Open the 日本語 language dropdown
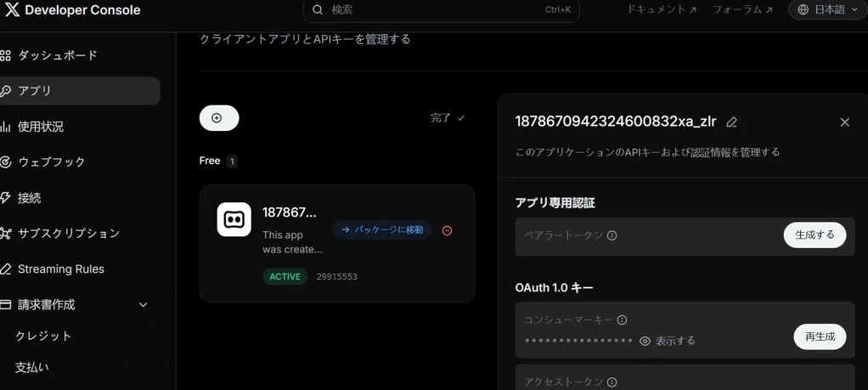The height and width of the screenshot is (390, 868). coord(828,9)
